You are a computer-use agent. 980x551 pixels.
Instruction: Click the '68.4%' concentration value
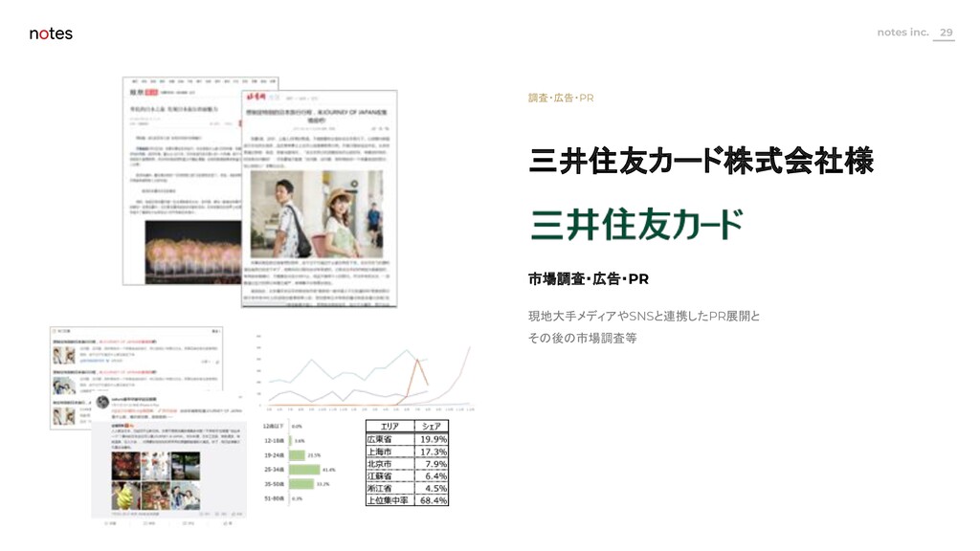pos(432,500)
